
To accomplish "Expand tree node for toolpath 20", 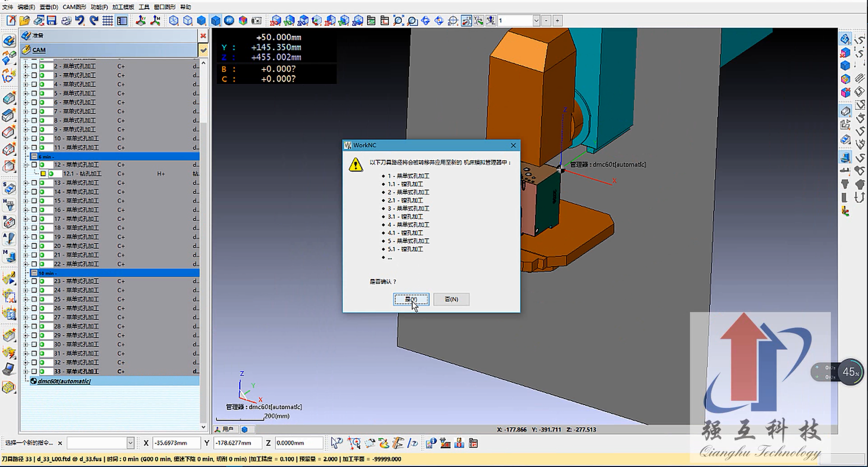I will tap(26, 245).
